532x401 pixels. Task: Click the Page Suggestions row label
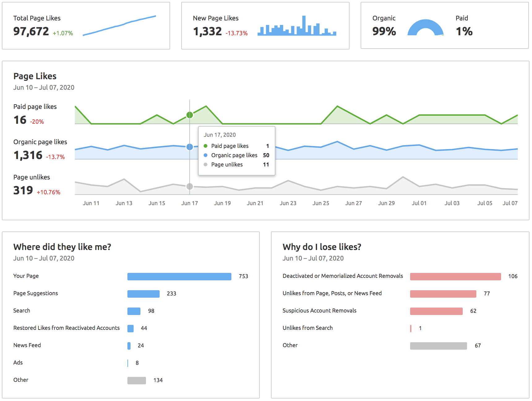[x=36, y=293]
